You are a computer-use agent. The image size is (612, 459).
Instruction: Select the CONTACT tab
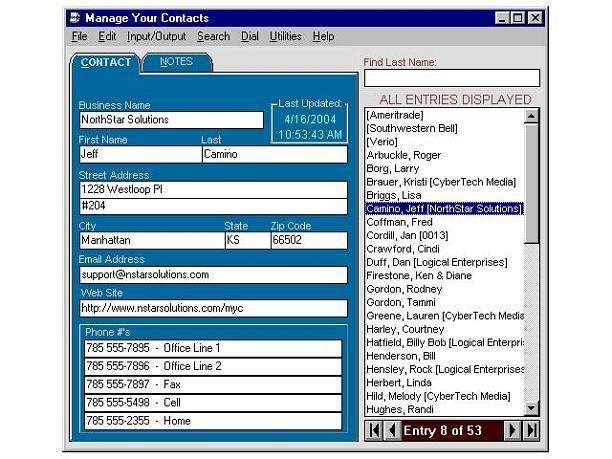[x=106, y=62]
